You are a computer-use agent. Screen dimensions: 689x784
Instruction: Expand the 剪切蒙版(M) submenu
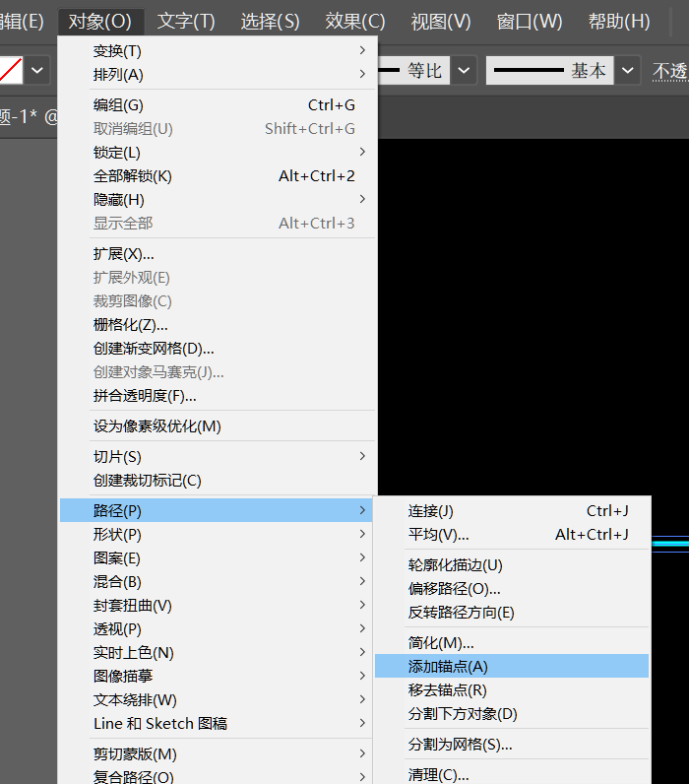click(x=217, y=754)
